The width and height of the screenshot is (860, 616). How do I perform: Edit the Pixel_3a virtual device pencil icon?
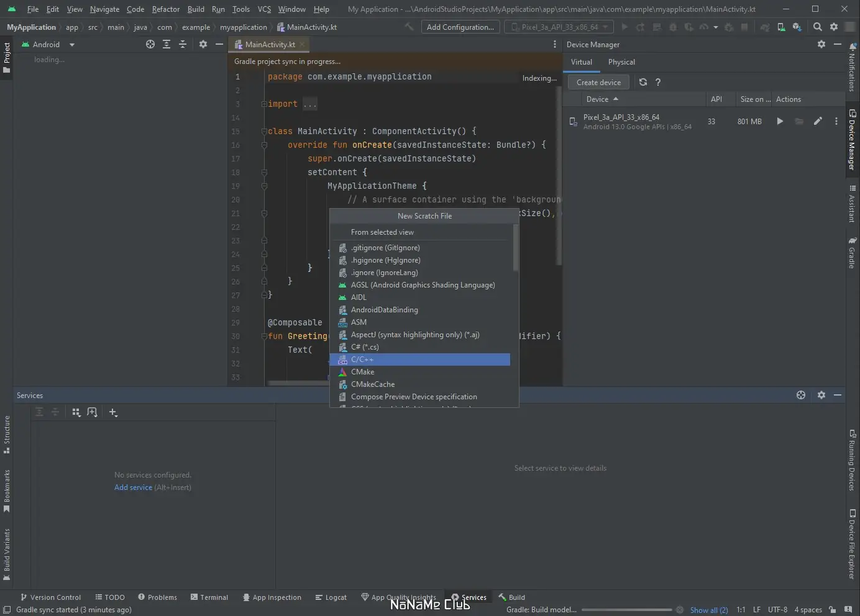coord(818,122)
